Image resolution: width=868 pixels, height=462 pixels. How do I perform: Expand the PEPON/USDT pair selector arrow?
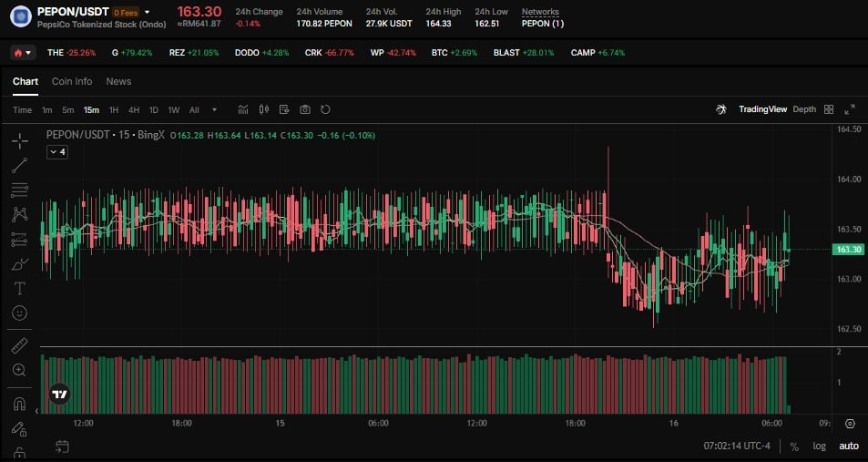(147, 12)
